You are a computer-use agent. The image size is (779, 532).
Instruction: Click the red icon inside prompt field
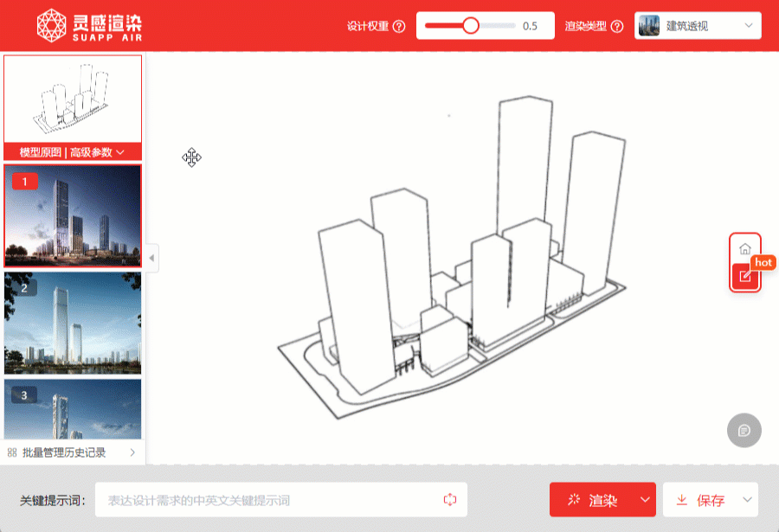pyautogui.click(x=449, y=500)
